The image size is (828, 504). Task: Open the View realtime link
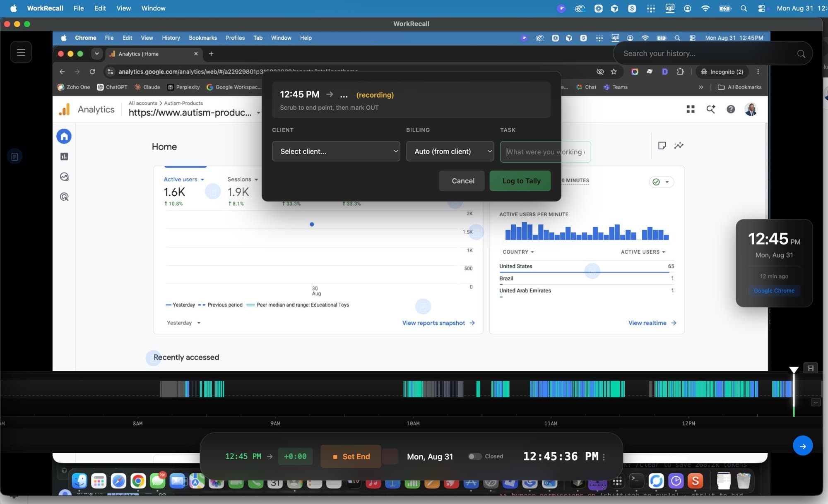pyautogui.click(x=652, y=323)
